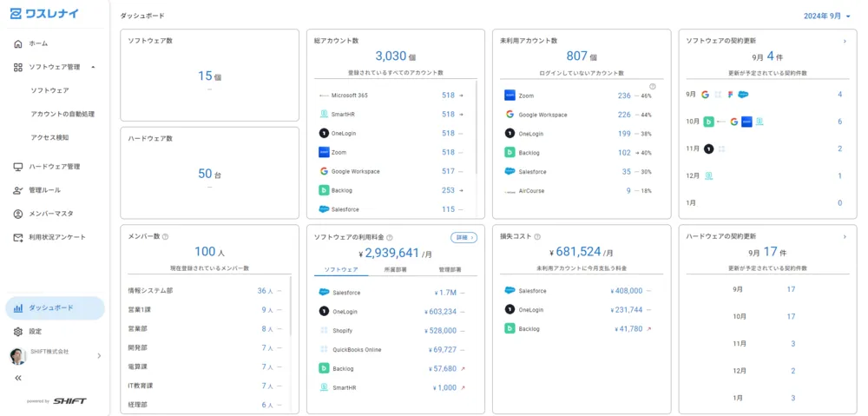Viewport: 868px width, 416px height.
Task: Click the SHIFT株式会社 user avatar
Action: (x=18, y=356)
